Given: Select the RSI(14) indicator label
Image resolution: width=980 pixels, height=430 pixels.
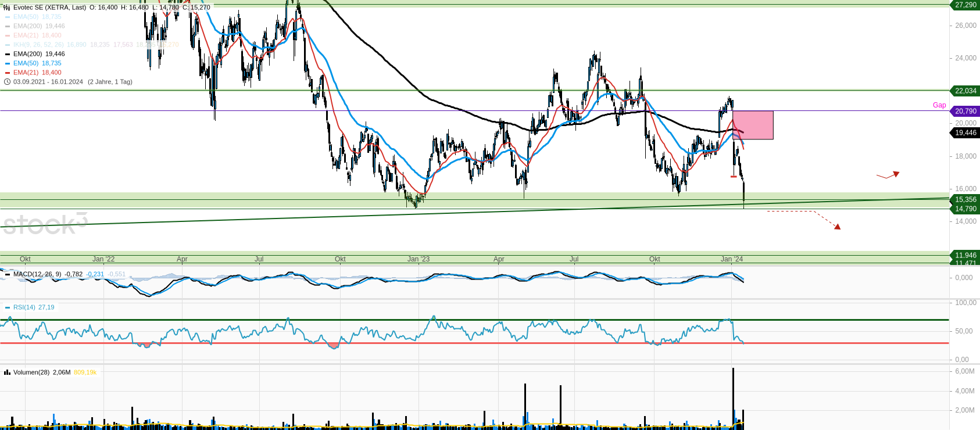Looking at the screenshot, I should click(24, 307).
